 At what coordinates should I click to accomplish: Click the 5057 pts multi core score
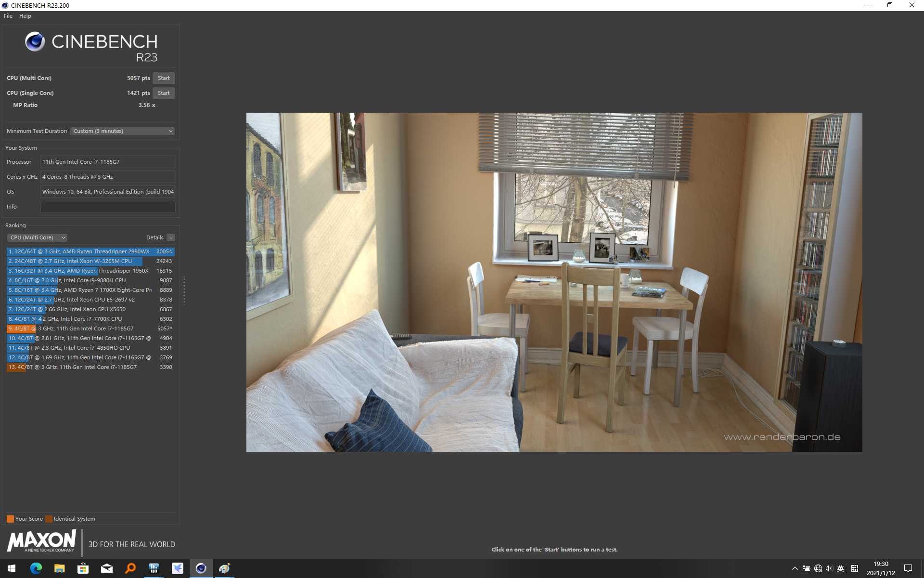(x=139, y=78)
